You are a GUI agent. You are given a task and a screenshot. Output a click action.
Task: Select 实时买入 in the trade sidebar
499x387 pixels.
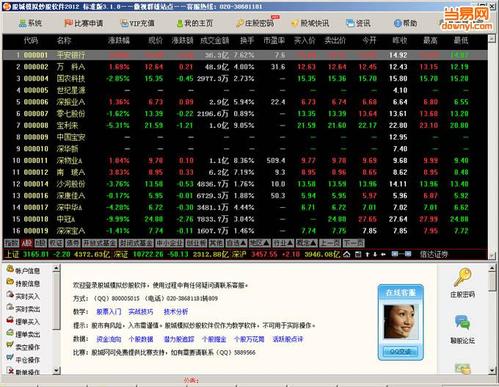coord(23,296)
